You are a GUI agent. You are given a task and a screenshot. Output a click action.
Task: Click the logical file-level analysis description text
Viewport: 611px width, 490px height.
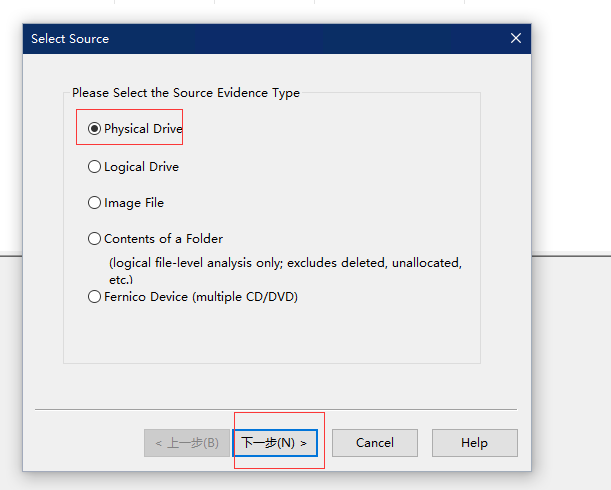285,263
